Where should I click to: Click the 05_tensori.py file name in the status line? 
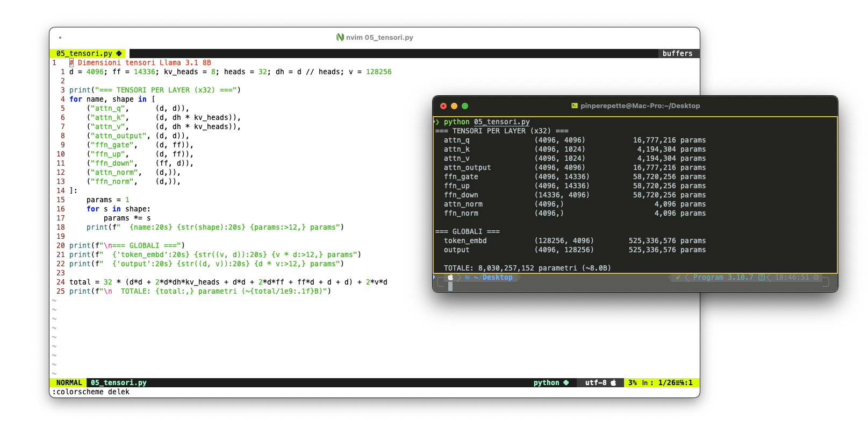pos(118,382)
